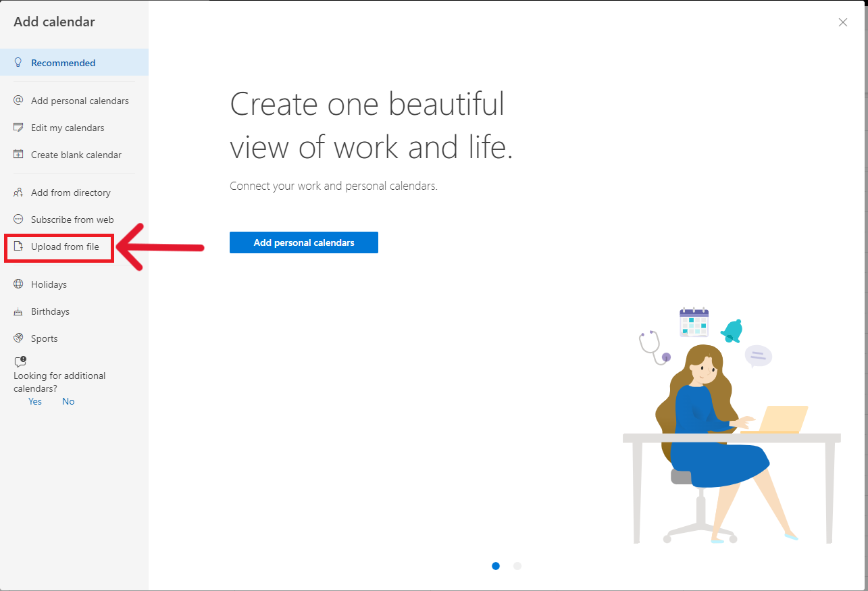Switch to the second carousel slide dot
868x591 pixels.
click(x=517, y=566)
